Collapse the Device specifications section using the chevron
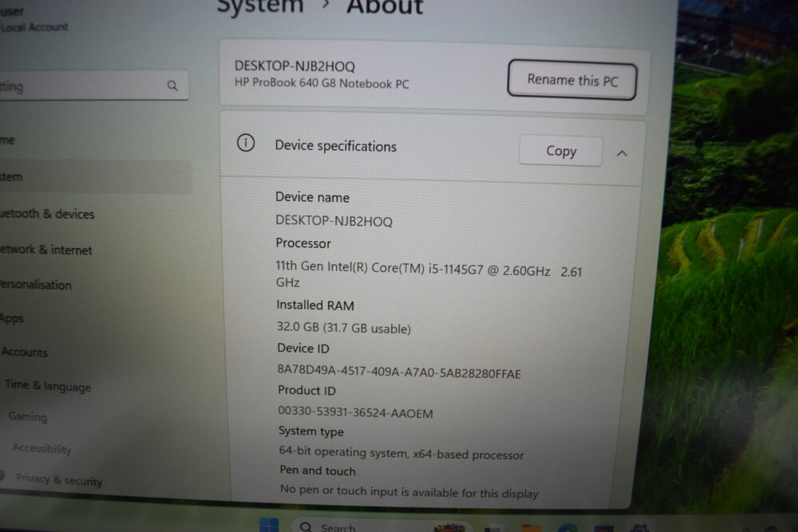 click(622, 153)
